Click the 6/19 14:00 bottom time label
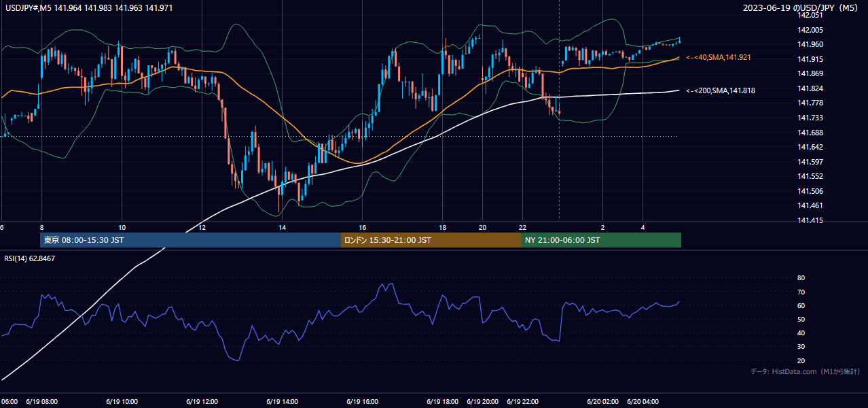The height and width of the screenshot is (408, 868). tap(282, 402)
